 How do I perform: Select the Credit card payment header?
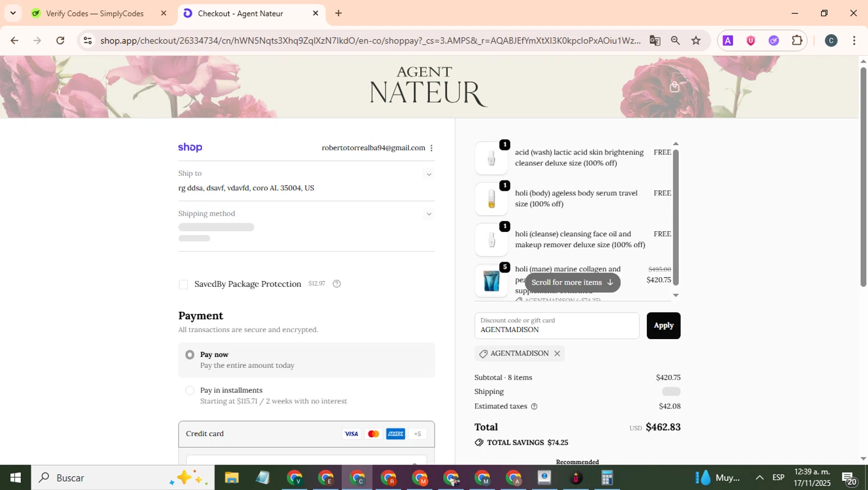pyautogui.click(x=306, y=434)
